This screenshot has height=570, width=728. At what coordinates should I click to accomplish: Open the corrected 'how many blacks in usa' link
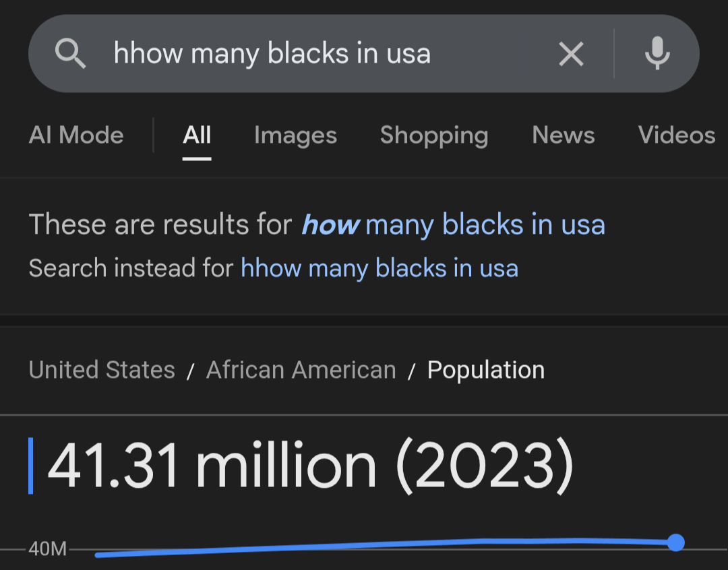[x=453, y=224]
